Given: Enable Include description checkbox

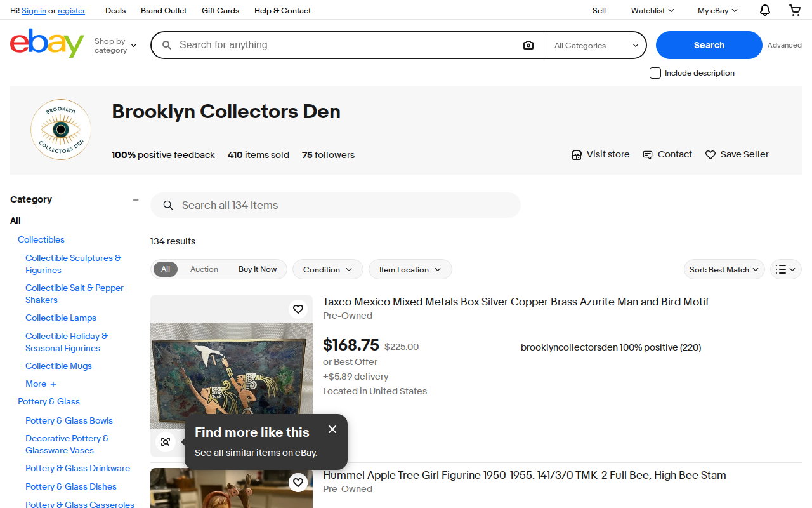Looking at the screenshot, I should tap(655, 73).
